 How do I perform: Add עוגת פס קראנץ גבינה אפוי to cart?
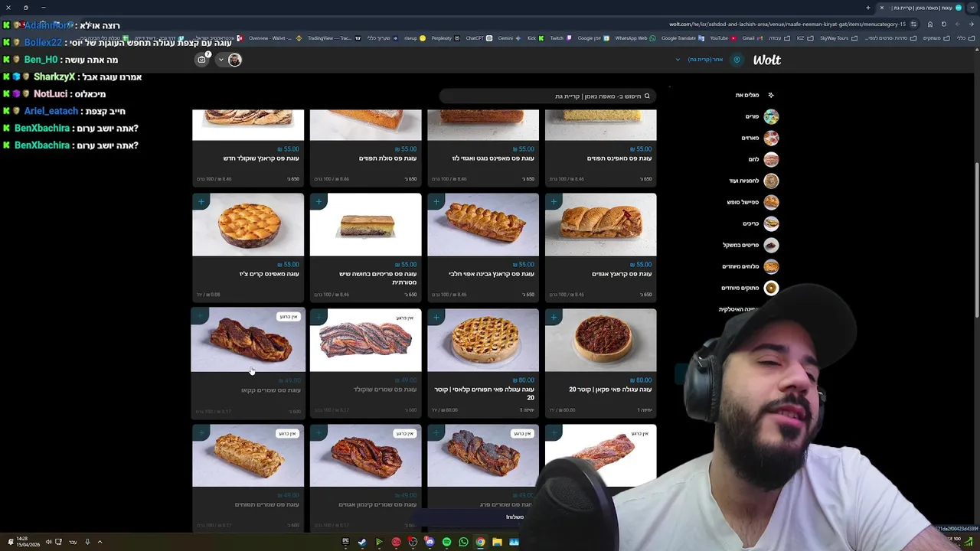point(436,201)
